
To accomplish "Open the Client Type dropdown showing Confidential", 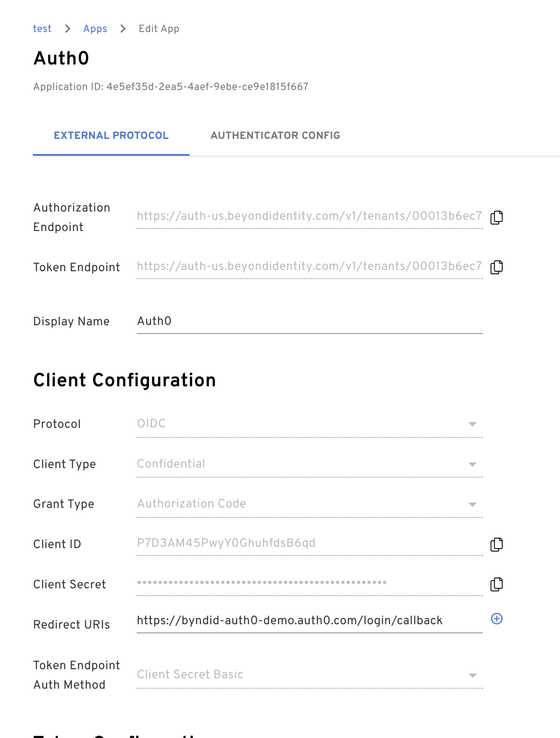I will click(x=310, y=464).
